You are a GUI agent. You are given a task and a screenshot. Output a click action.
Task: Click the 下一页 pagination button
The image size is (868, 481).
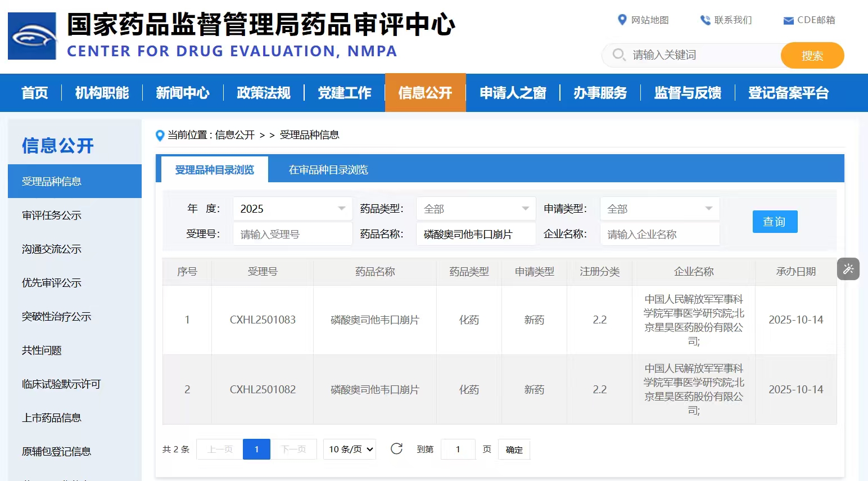click(293, 449)
